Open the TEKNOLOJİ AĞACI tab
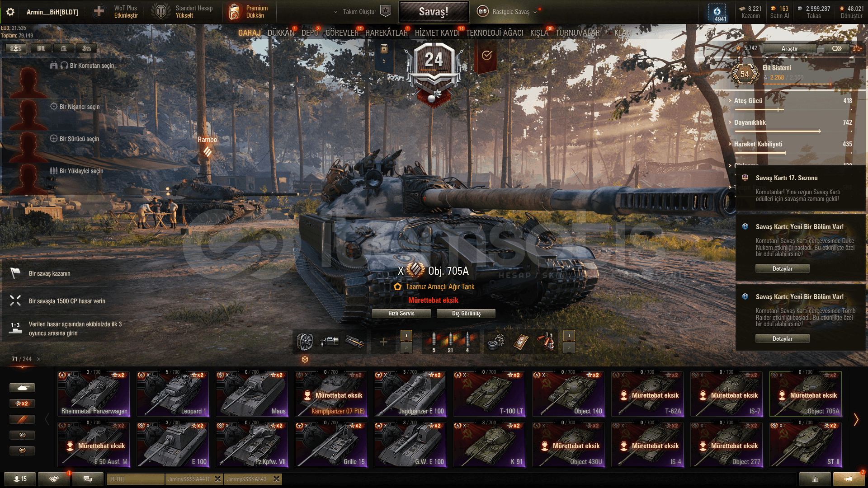This screenshot has width=868, height=488. [x=495, y=33]
